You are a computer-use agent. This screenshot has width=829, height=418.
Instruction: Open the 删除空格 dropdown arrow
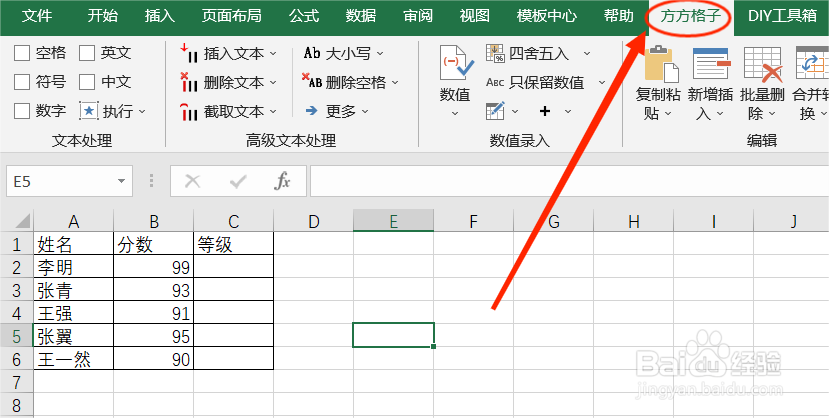click(395, 82)
